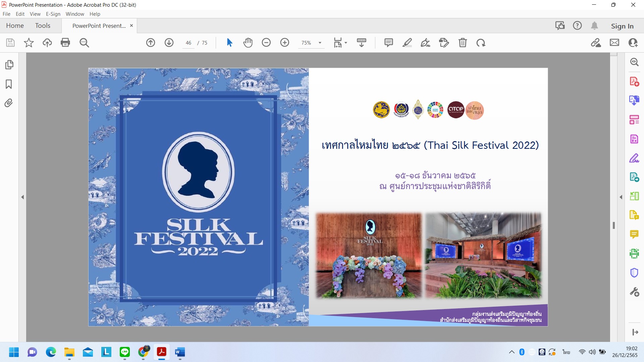This screenshot has height=362, width=644.
Task: Send file by email envelope icon
Action: (x=614, y=43)
